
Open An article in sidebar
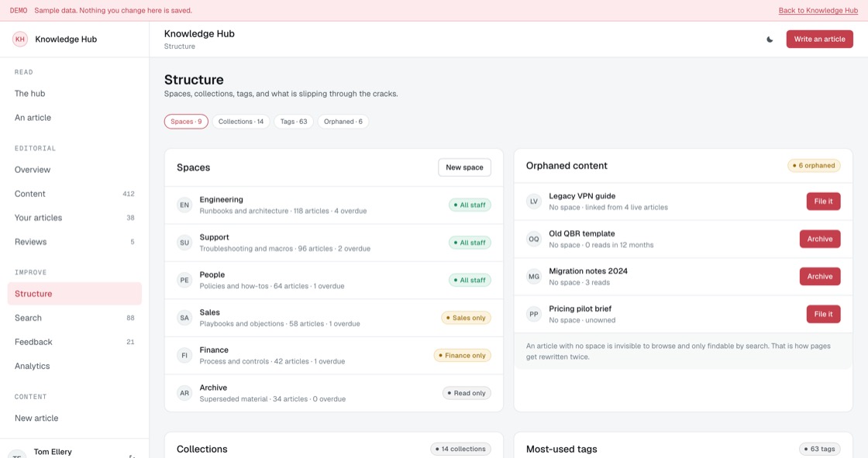pos(74,118)
